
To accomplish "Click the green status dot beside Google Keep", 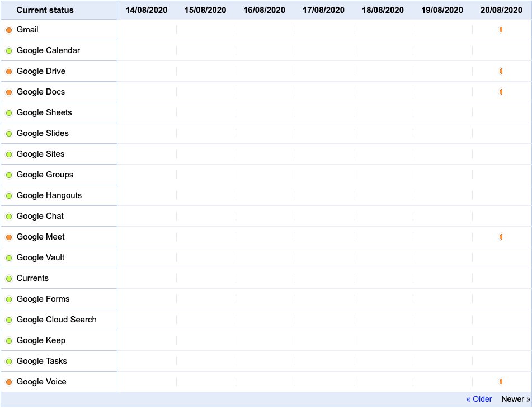I will [x=9, y=341].
